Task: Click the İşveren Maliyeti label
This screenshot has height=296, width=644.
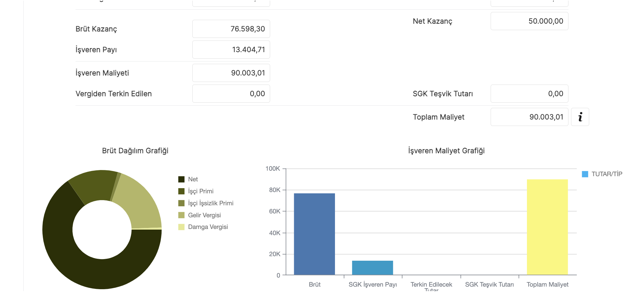Action: tap(102, 73)
